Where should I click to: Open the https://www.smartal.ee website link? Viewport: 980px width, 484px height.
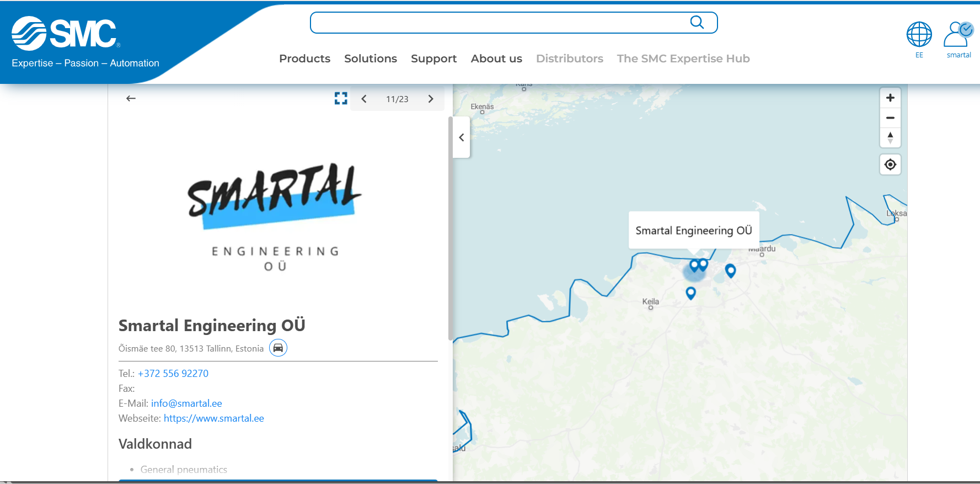213,418
